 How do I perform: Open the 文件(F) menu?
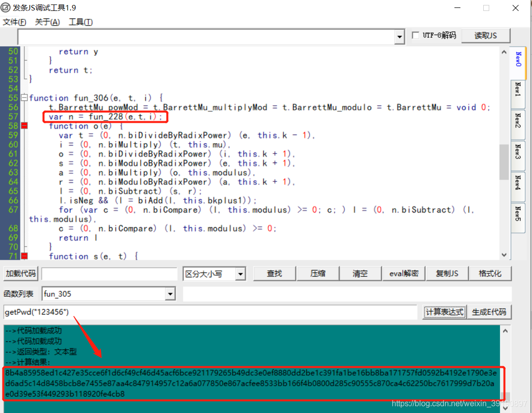click(14, 22)
